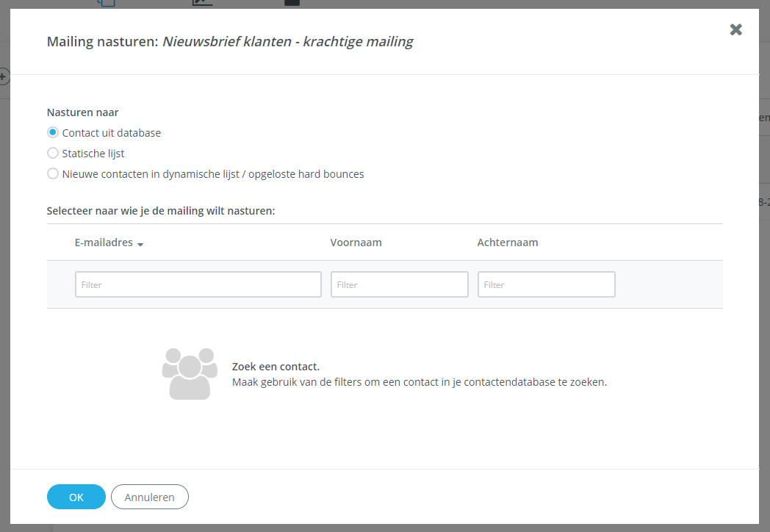The width and height of the screenshot is (770, 532).
Task: Click the 'Nasturen naar' section label
Action: [83, 112]
